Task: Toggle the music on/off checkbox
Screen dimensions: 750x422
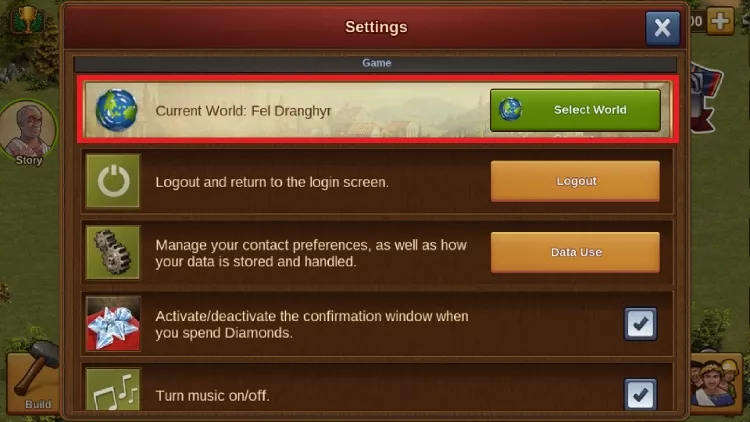Action: coord(640,395)
